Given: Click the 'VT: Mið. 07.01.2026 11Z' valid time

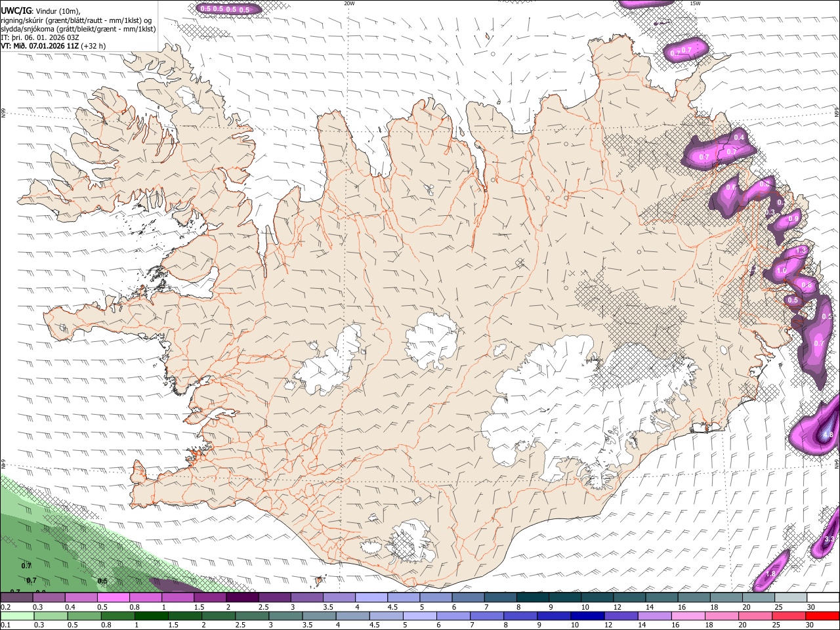Looking at the screenshot, I should tap(41, 46).
